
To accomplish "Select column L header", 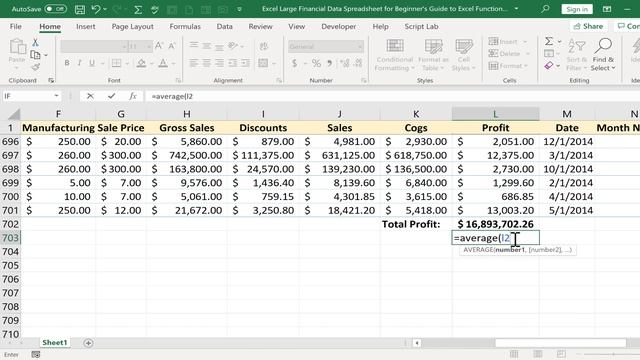I will click(x=495, y=114).
